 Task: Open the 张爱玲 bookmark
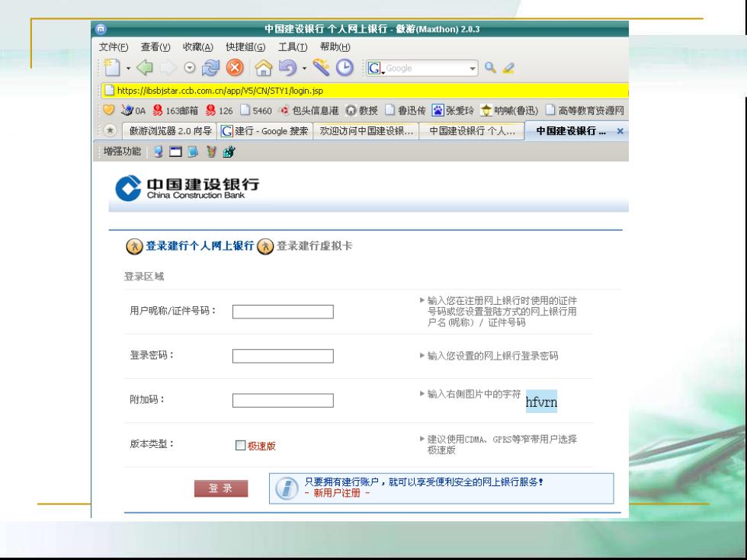tap(453, 110)
